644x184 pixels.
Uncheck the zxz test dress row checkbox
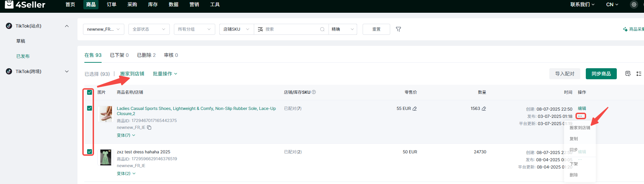click(x=90, y=152)
